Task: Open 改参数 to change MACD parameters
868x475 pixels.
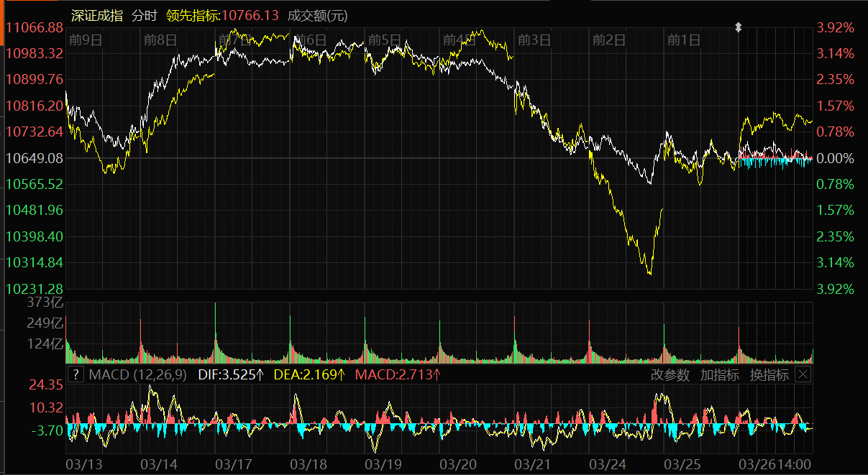Action: point(670,374)
